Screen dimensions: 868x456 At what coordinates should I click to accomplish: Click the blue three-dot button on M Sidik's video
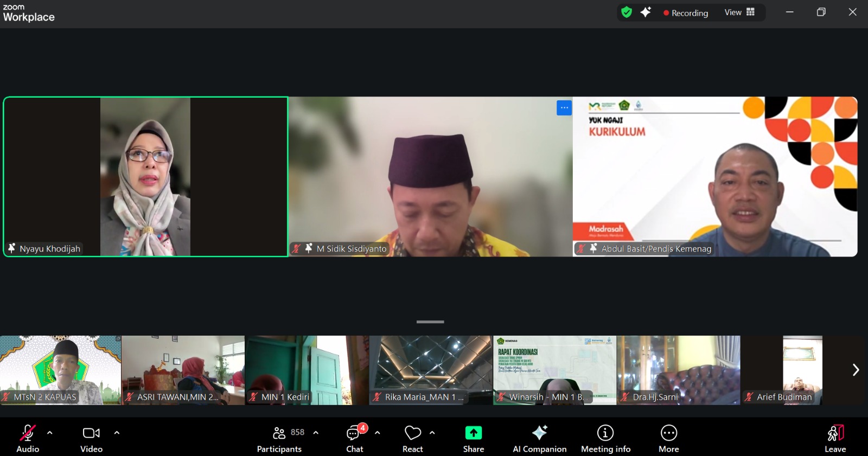[564, 108]
